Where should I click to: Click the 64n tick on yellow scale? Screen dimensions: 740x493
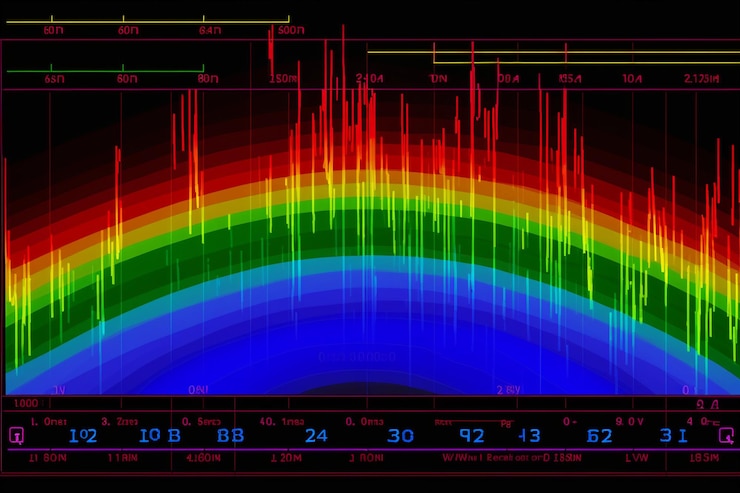[210, 31]
